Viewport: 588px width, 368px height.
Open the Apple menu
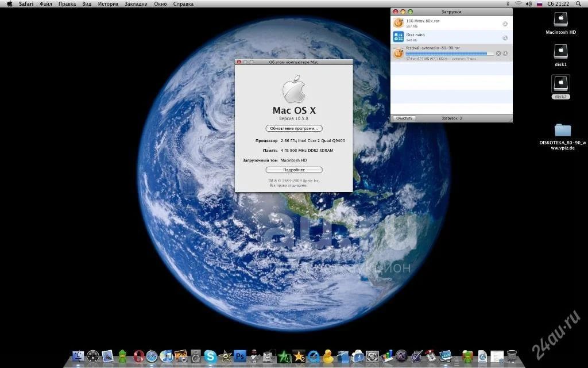(x=10, y=4)
